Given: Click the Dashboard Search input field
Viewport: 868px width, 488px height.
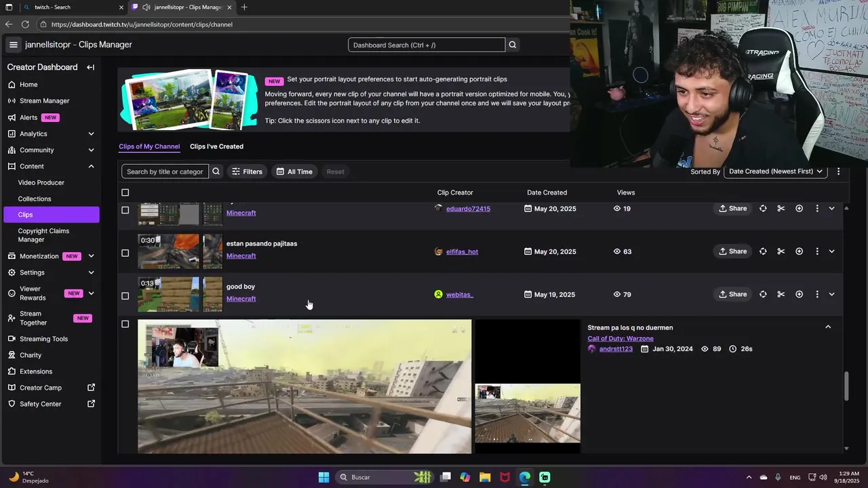Looking at the screenshot, I should [x=427, y=45].
